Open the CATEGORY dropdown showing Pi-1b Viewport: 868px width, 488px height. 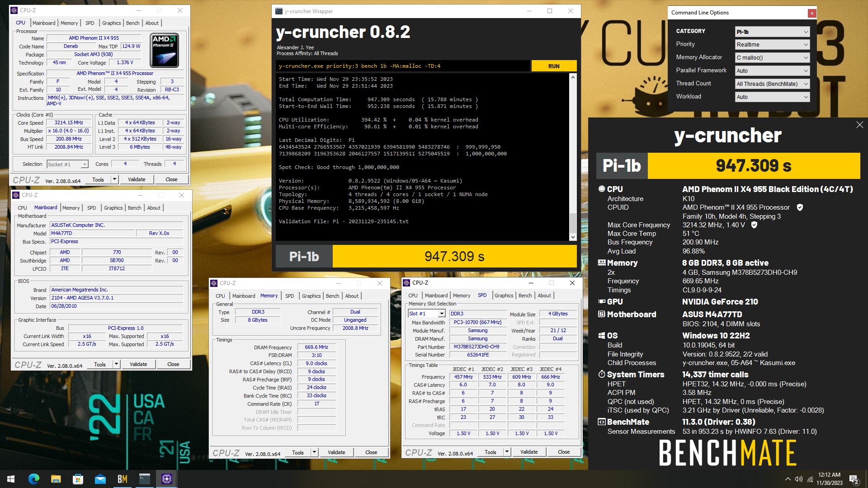click(772, 32)
